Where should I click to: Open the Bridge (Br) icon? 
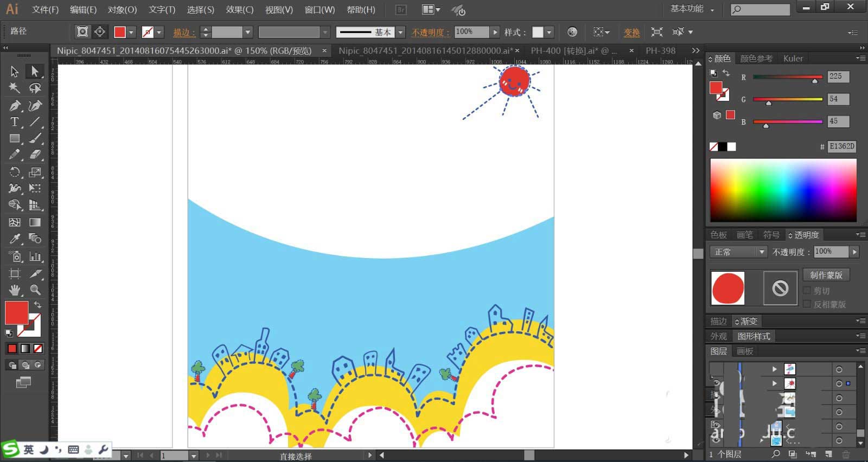pos(401,10)
